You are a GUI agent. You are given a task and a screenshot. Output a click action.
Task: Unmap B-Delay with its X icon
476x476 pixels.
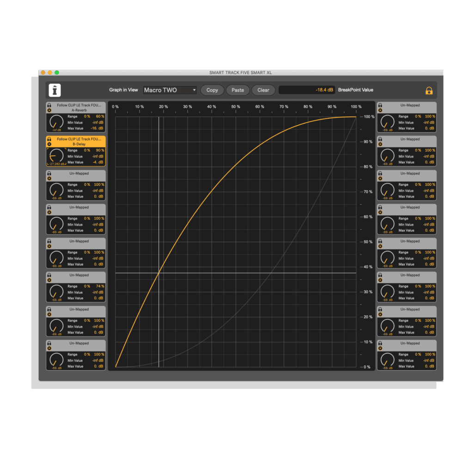[49, 144]
